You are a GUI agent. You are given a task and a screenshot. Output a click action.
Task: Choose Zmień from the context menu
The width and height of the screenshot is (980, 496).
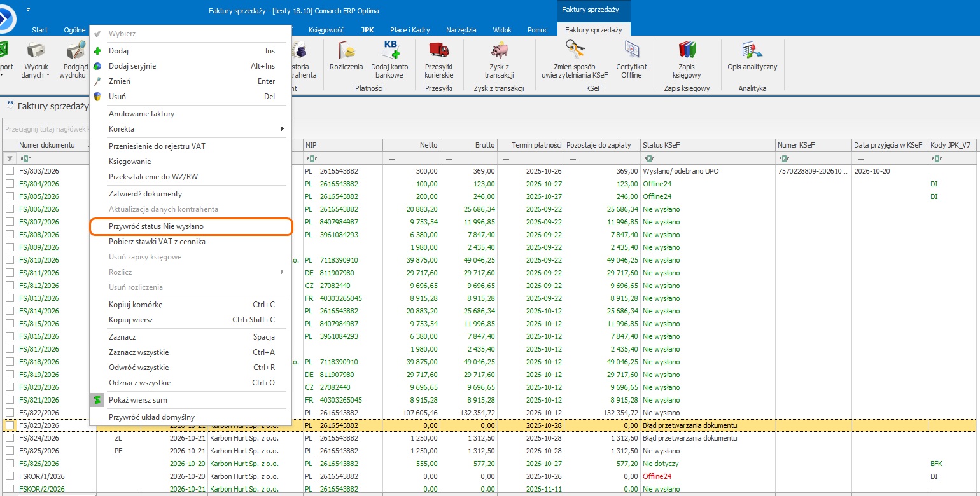190,81
